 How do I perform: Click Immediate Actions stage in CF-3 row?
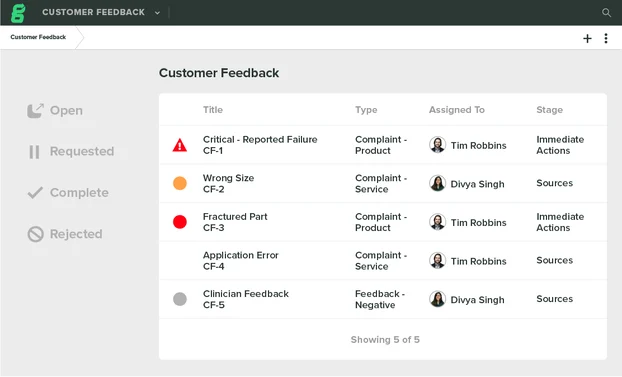coord(560,222)
